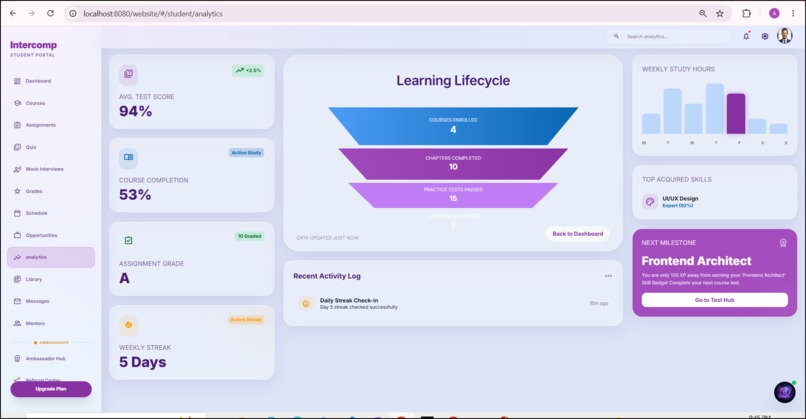Screen dimensions: 806x419
Task: Click the Practice Tests Passed funnel segment
Action: point(453,195)
